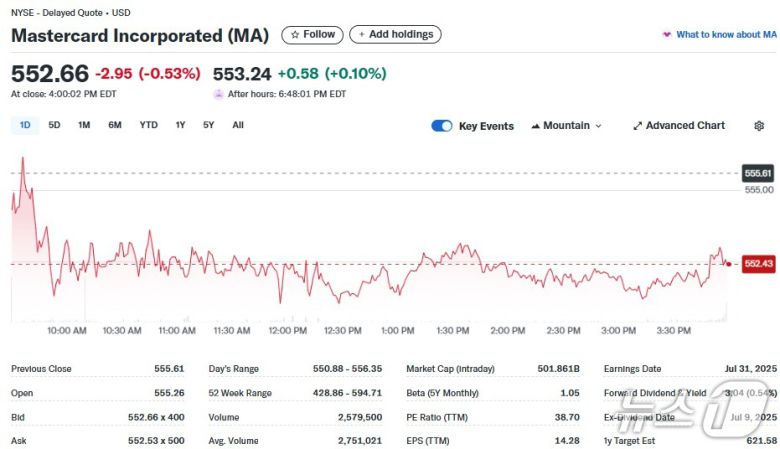Switch chart to 1Y range
Viewport: 780px width, 449px height.
pyautogui.click(x=180, y=125)
